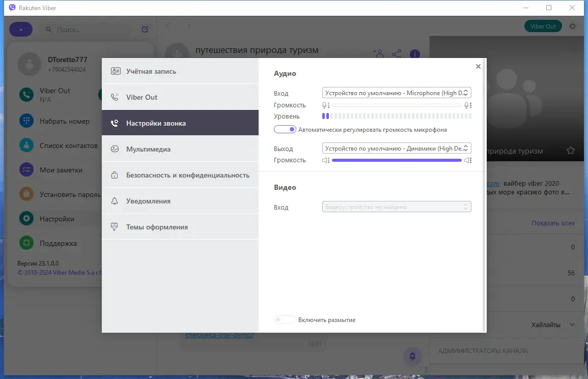Click the loud speaker icon at volume maximum

pos(468,160)
